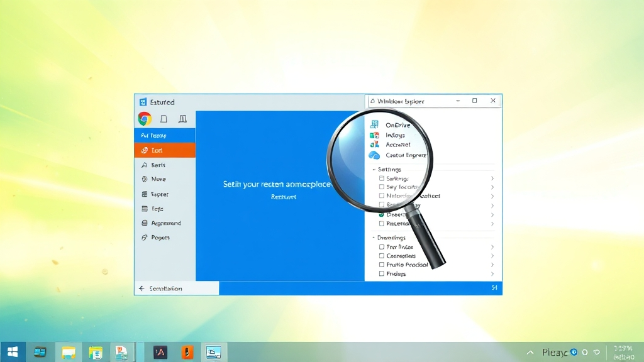Click the OneDrive icon in right panel
The height and width of the screenshot is (362, 644).
pos(374,124)
